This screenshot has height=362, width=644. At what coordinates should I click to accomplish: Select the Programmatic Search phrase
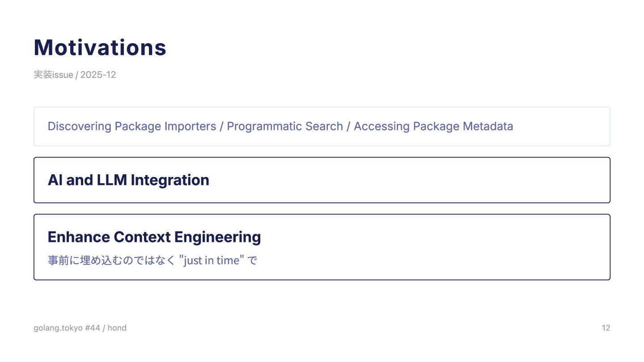(285, 126)
